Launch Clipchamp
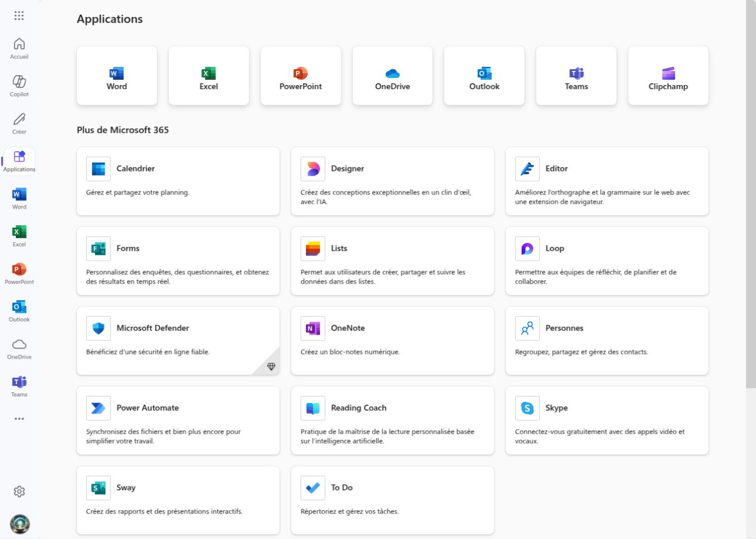 (x=668, y=75)
